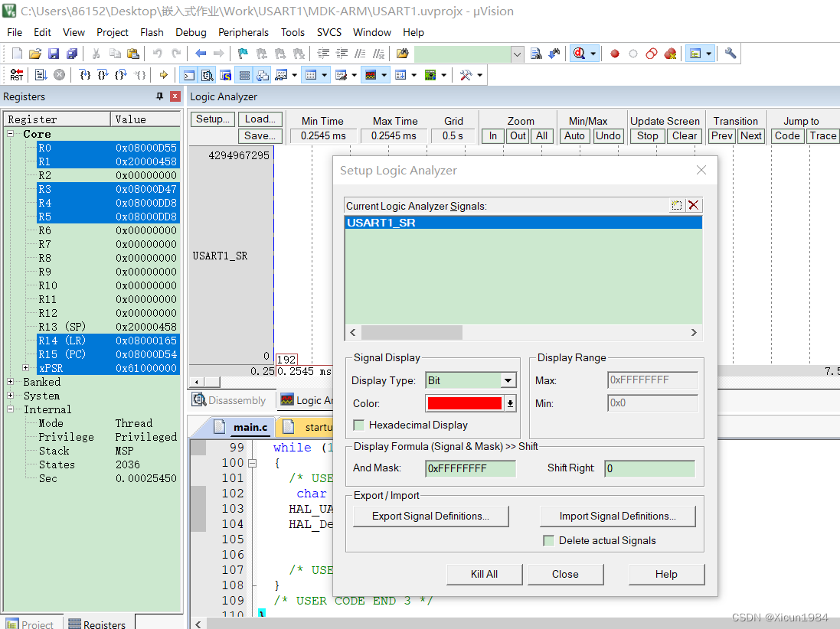Click the paste clipboard toolbar icon

pyautogui.click(x=133, y=54)
